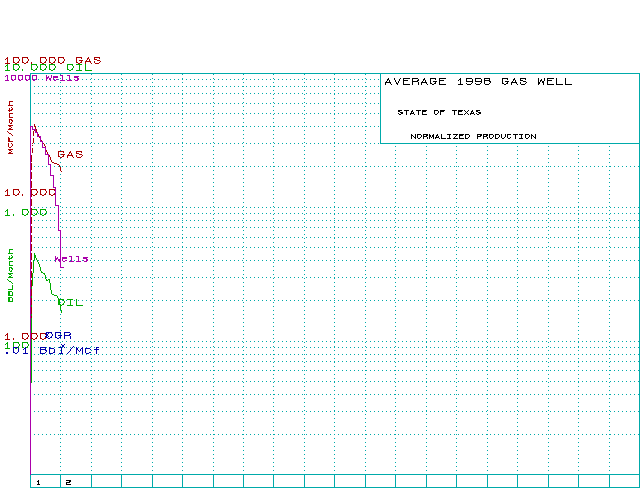Click the blue OGR label

click(x=59, y=335)
